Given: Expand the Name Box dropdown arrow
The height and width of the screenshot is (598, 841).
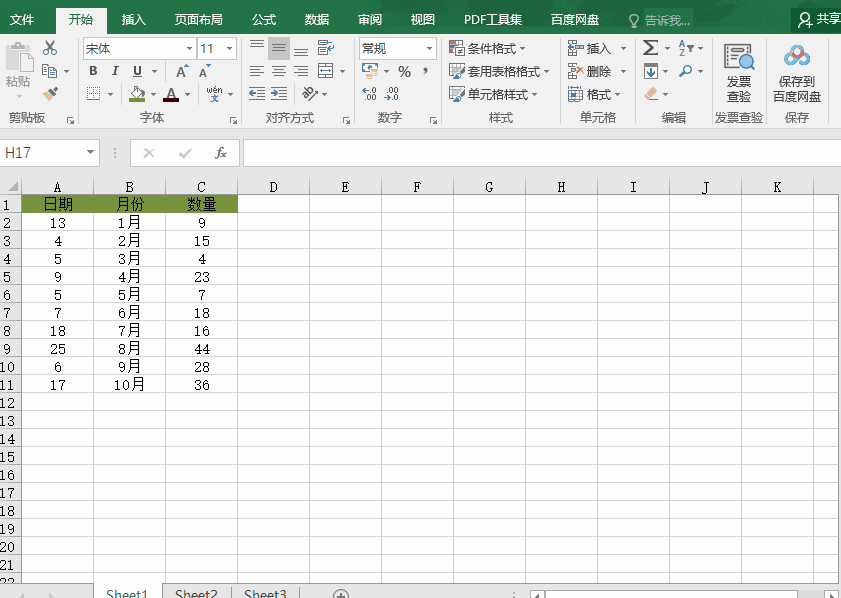Looking at the screenshot, I should 90,152.
